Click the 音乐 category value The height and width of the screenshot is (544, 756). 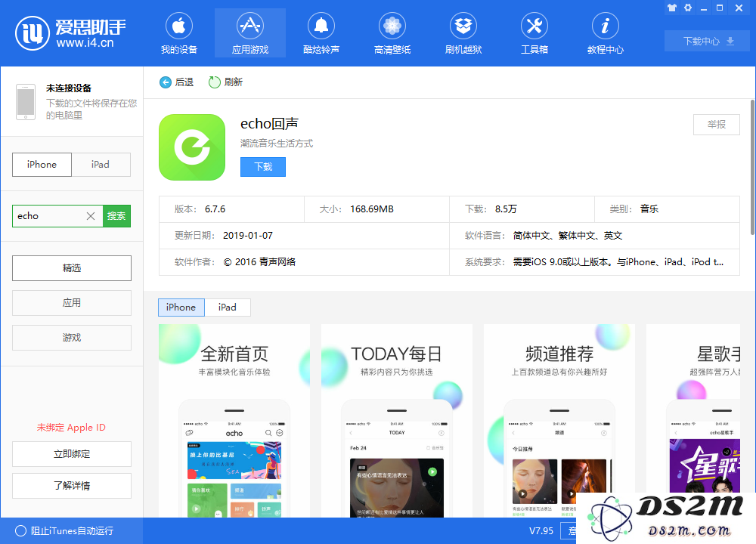pyautogui.click(x=649, y=209)
